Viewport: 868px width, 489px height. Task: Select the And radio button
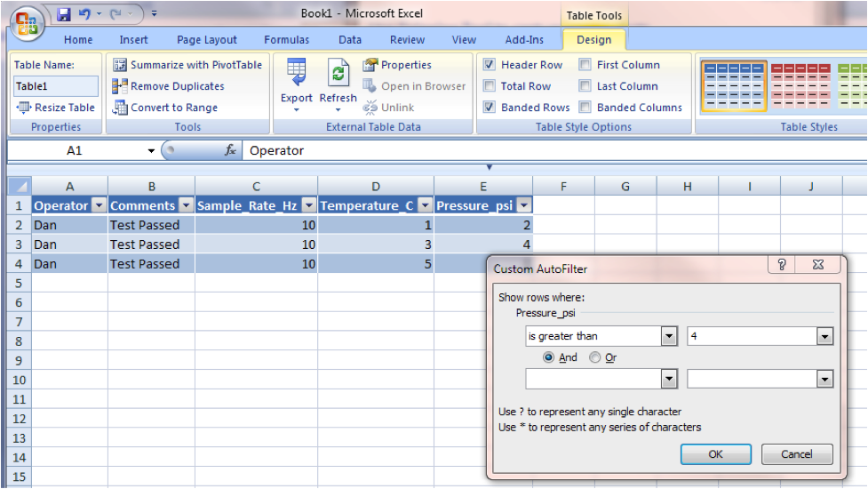(548, 357)
